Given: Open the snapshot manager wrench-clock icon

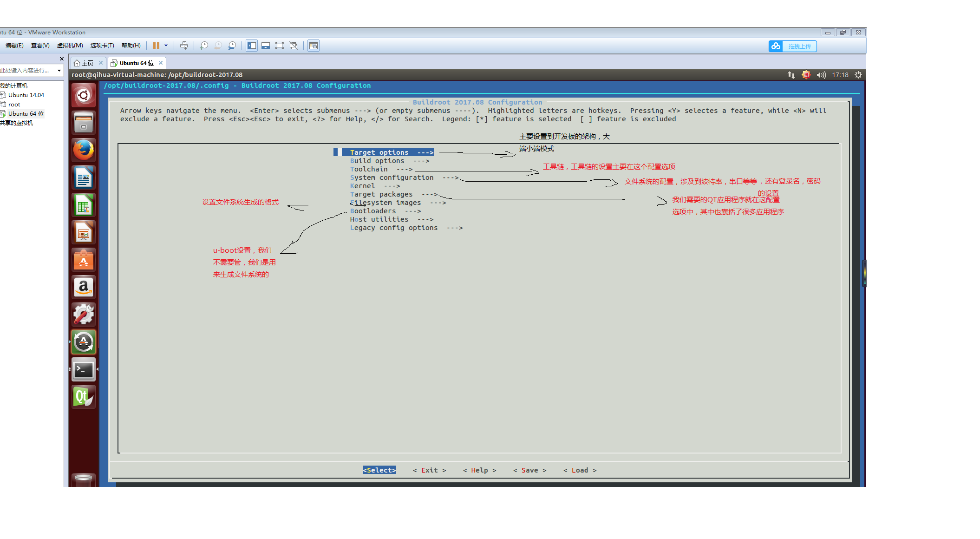Looking at the screenshot, I should [232, 46].
